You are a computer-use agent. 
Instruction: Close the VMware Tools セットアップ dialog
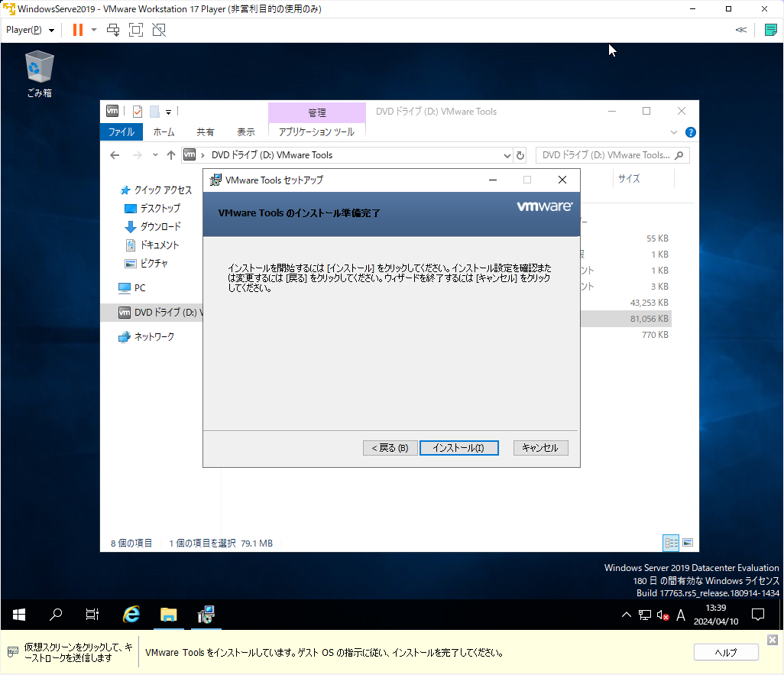(562, 180)
